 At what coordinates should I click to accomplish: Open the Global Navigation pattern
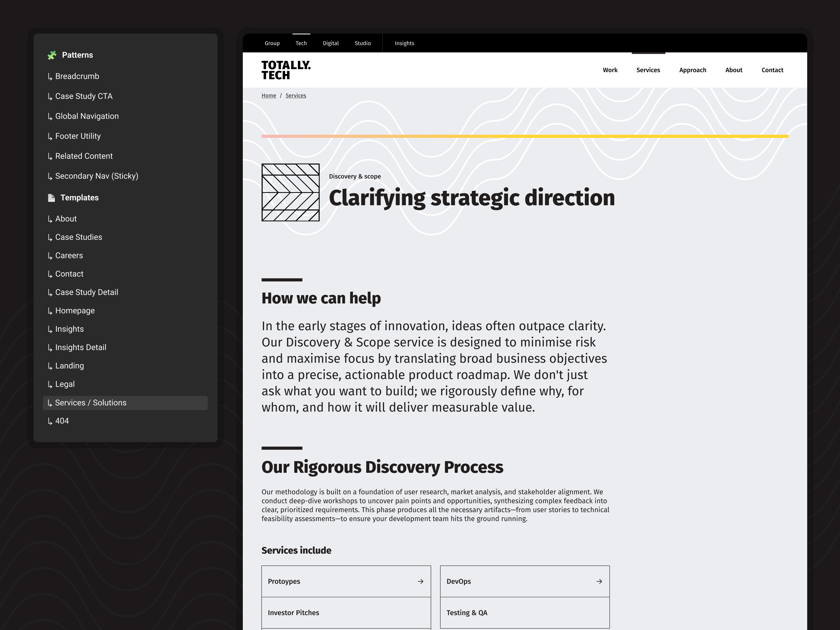[x=87, y=116]
